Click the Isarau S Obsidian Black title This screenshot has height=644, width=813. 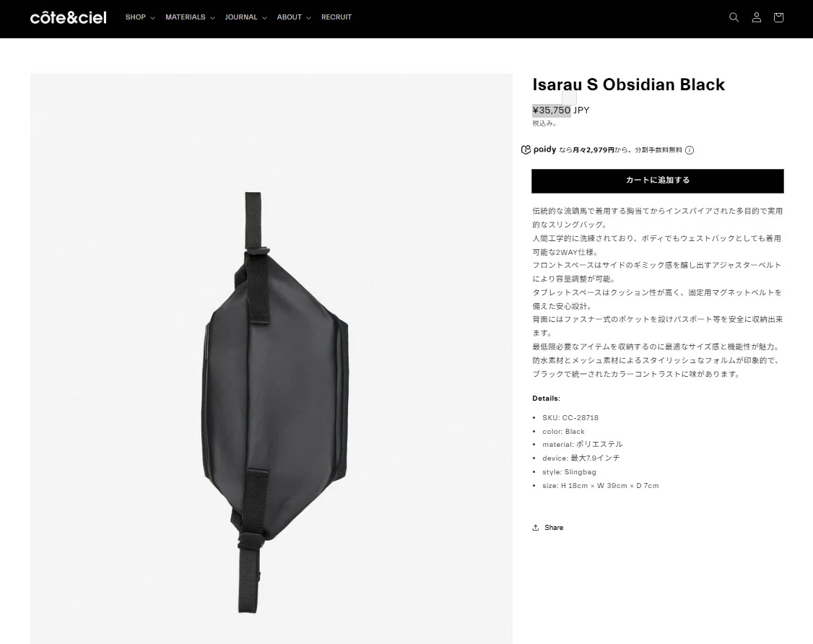pyautogui.click(x=628, y=84)
